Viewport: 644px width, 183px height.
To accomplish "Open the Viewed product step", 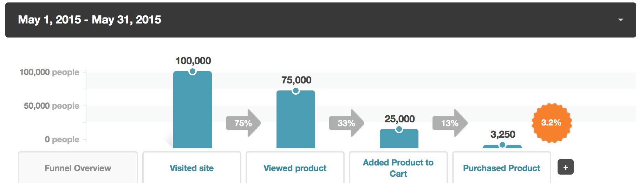I will pyautogui.click(x=295, y=168).
